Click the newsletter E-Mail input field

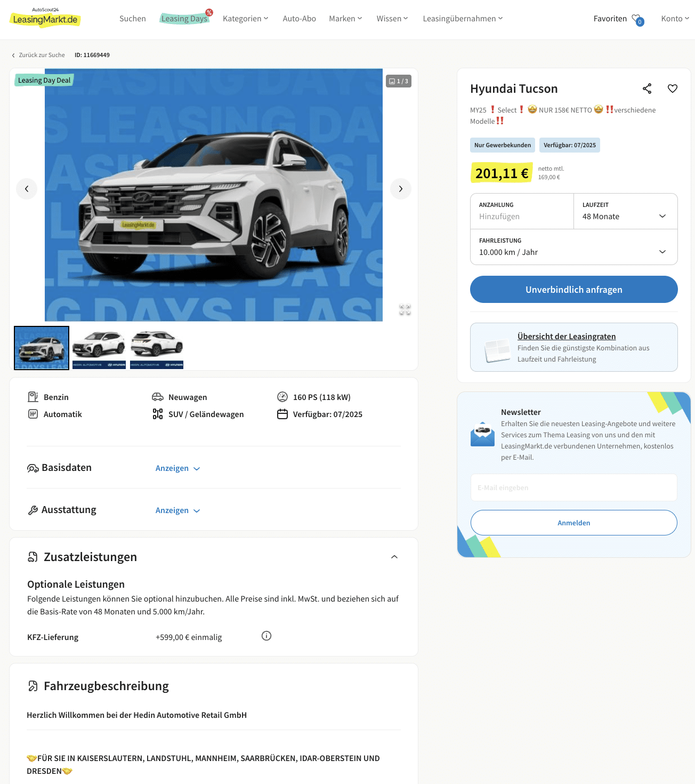[574, 487]
